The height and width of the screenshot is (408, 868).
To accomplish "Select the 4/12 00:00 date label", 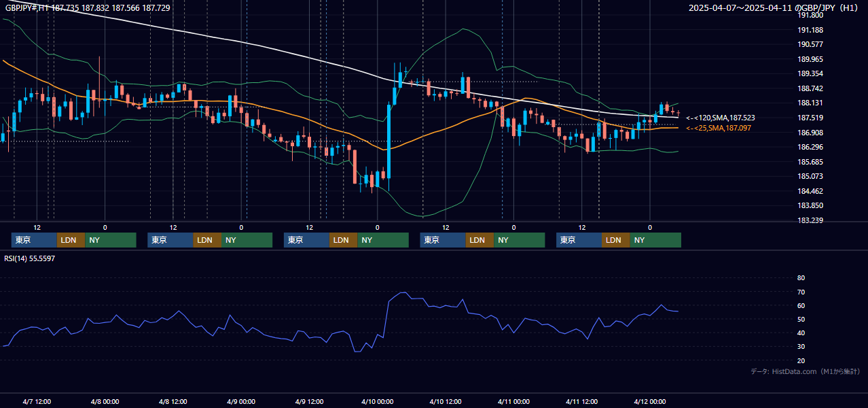I will coord(649,401).
